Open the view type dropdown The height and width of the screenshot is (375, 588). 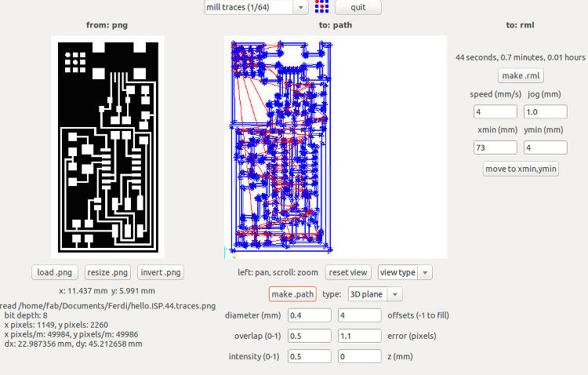pyautogui.click(x=405, y=272)
